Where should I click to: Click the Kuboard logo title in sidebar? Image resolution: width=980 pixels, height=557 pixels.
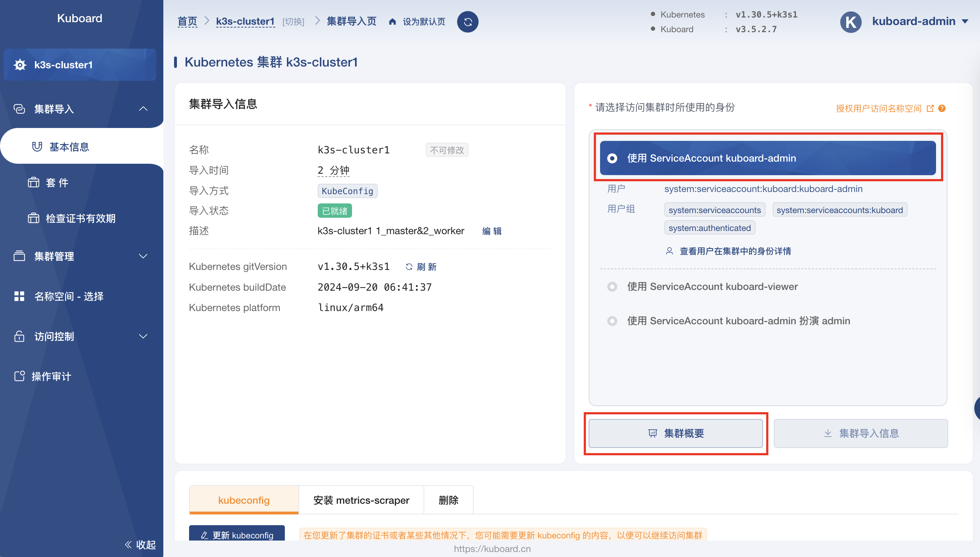tap(80, 18)
